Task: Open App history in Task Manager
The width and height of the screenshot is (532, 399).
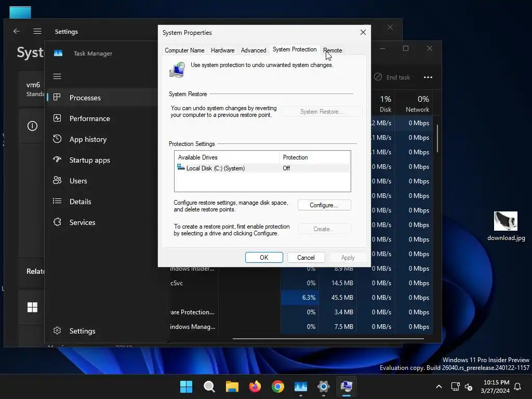Action: [x=88, y=139]
